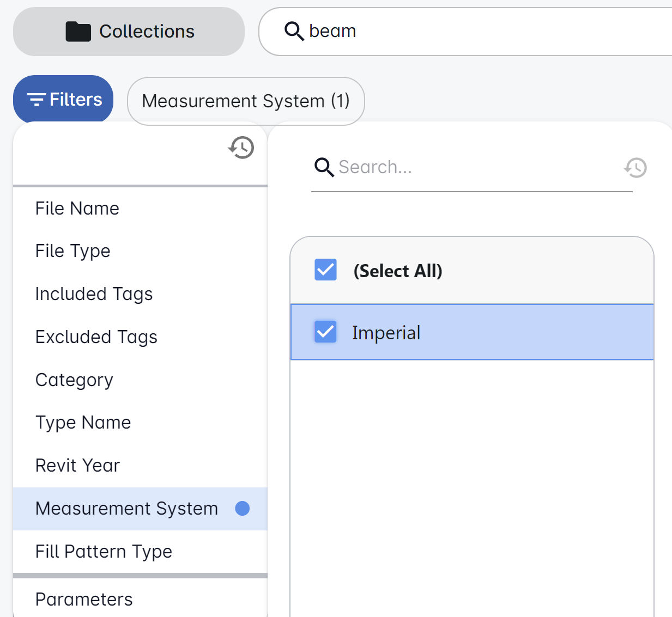Click the magnifier icon beside beam
Viewport: 672px width, 617px height.
pyautogui.click(x=294, y=31)
